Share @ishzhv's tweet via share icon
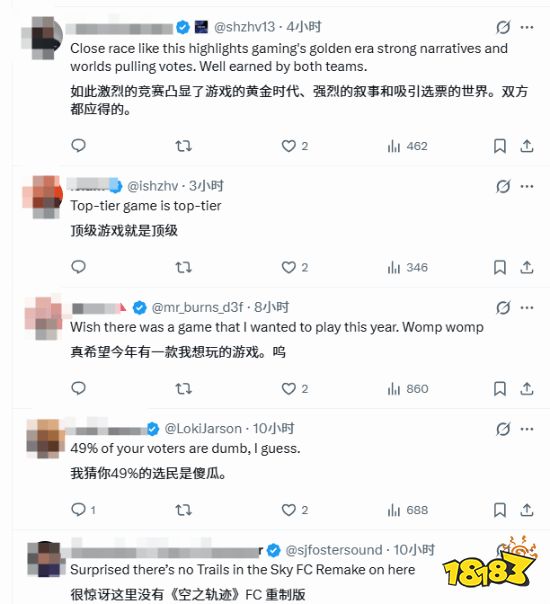Image resolution: width=550 pixels, height=604 pixels. [527, 267]
